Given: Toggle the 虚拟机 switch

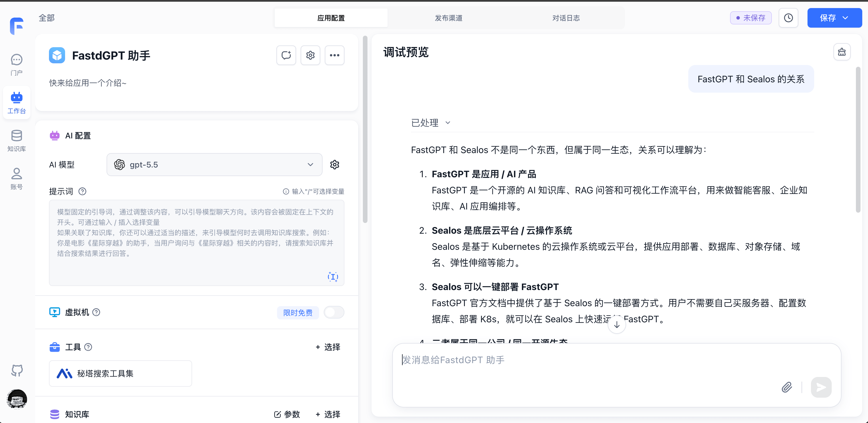Looking at the screenshot, I should [x=334, y=312].
